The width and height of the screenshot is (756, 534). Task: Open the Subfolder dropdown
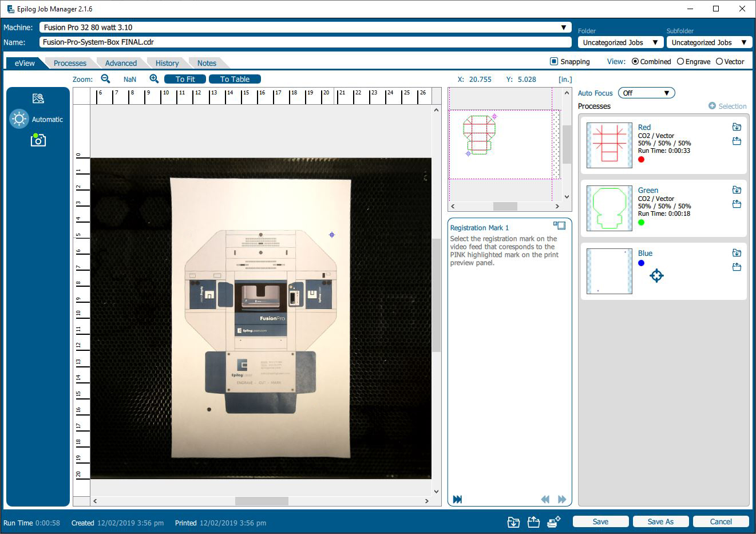[709, 42]
